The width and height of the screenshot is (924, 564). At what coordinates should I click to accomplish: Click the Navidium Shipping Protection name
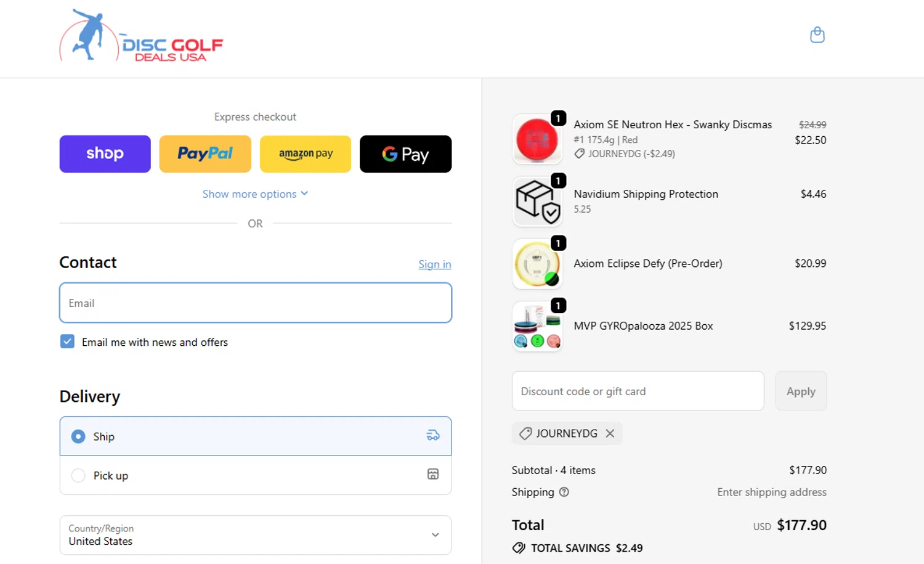646,194
